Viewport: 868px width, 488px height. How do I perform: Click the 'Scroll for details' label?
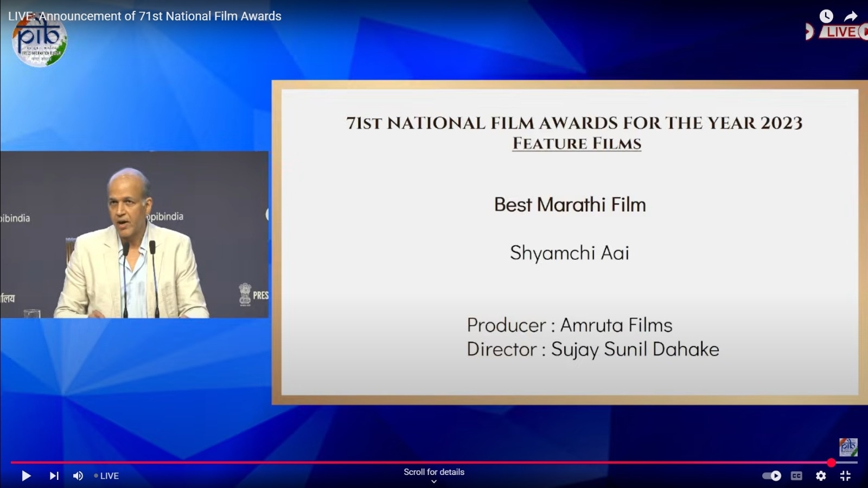click(x=434, y=472)
